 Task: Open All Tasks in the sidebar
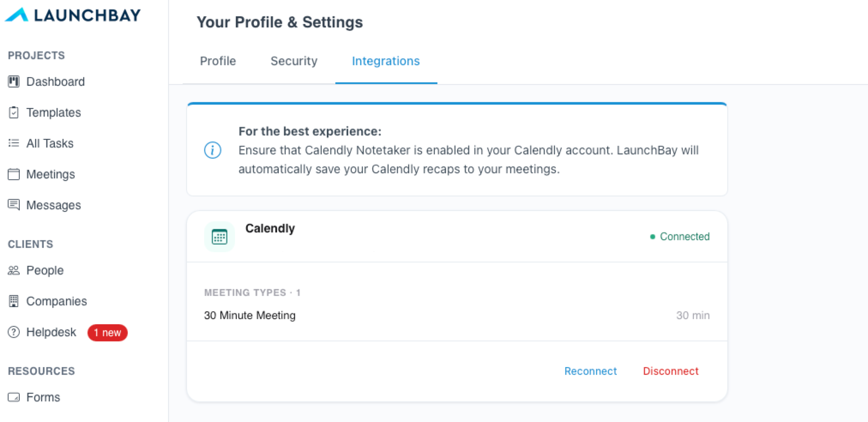[x=50, y=143]
